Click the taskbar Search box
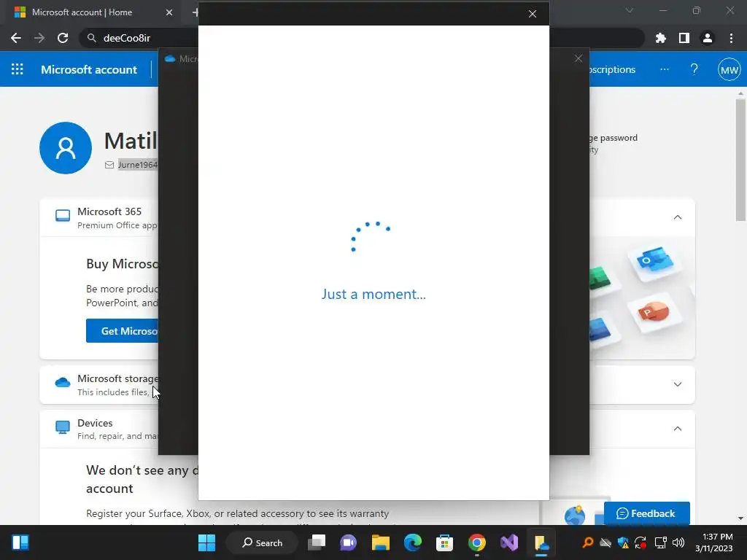Image resolution: width=747 pixels, height=560 pixels. tap(262, 542)
